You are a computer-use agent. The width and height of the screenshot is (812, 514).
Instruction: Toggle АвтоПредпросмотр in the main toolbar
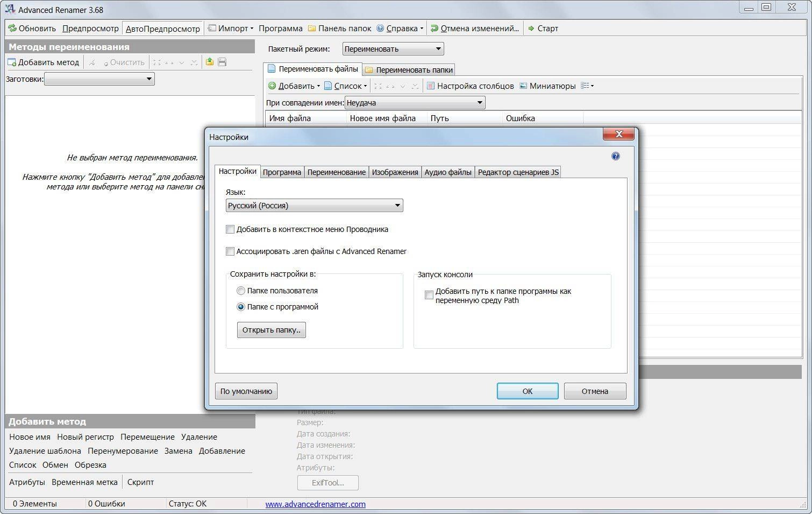[x=162, y=29]
